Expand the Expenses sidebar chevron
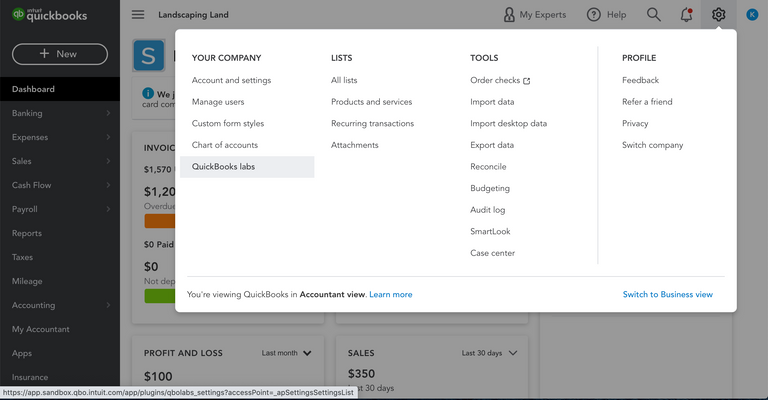 (x=108, y=137)
